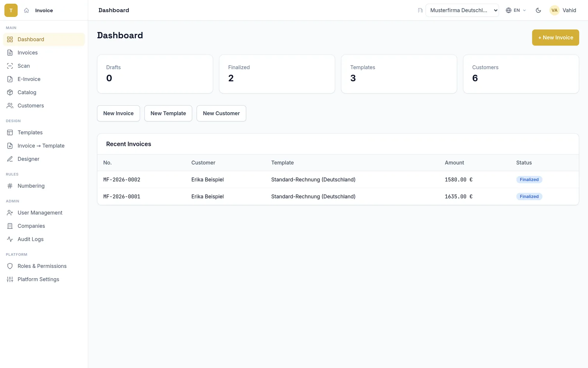Click template name in MF-2026-0001 row
The image size is (588, 368).
(x=313, y=197)
